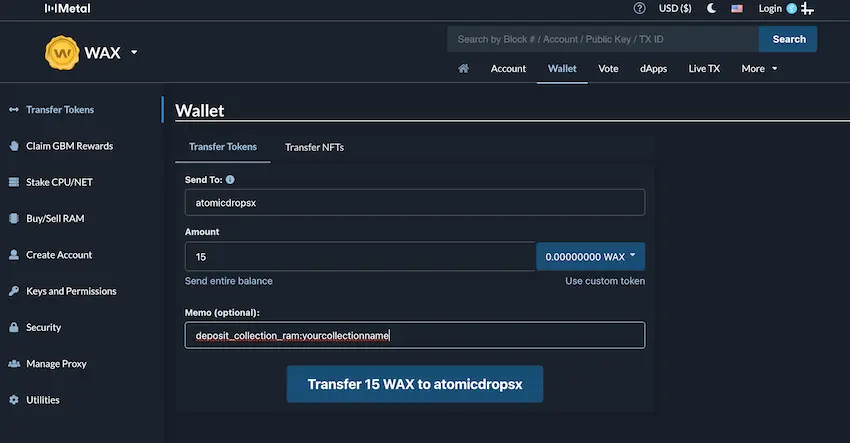Click the Create Account person icon
850x443 pixels.
click(x=14, y=255)
